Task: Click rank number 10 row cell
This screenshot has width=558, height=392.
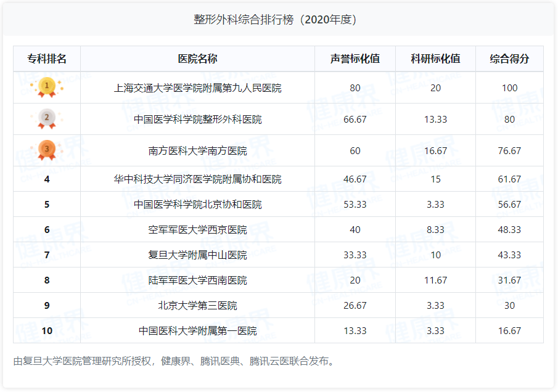Action: pyautogui.click(x=48, y=330)
